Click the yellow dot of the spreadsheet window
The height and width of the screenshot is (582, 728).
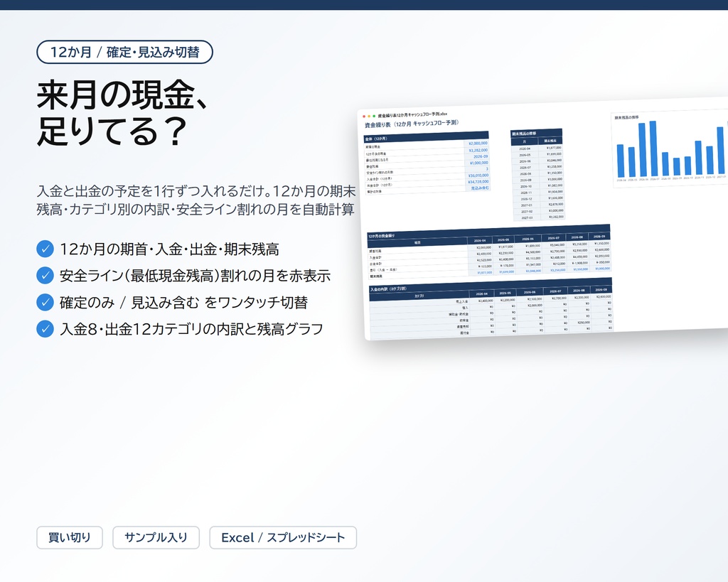[x=369, y=116]
